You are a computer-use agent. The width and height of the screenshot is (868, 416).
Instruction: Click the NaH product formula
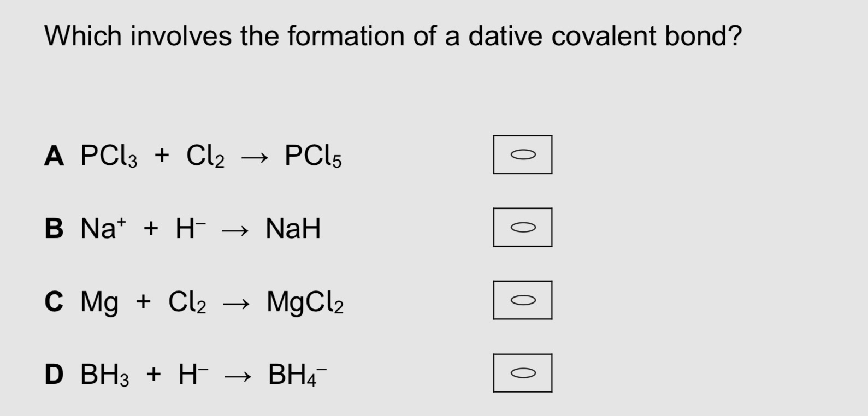tap(293, 229)
